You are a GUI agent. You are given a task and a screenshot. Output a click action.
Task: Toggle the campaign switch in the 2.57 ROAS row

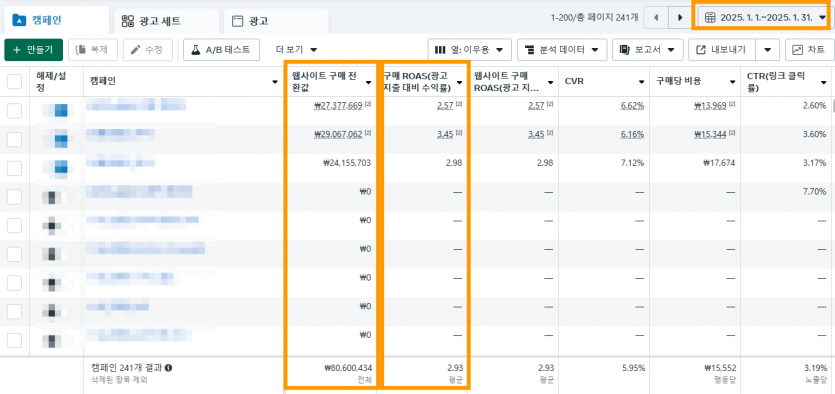56,111
